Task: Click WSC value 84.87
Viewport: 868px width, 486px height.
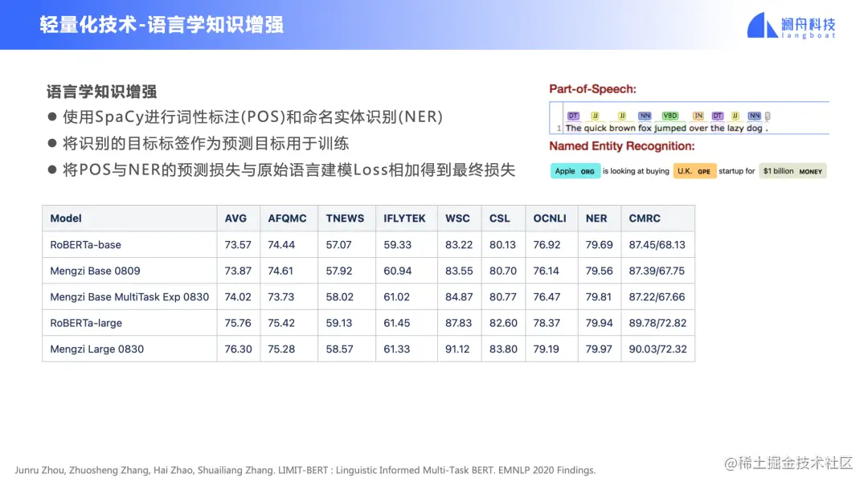Action: [459, 296]
